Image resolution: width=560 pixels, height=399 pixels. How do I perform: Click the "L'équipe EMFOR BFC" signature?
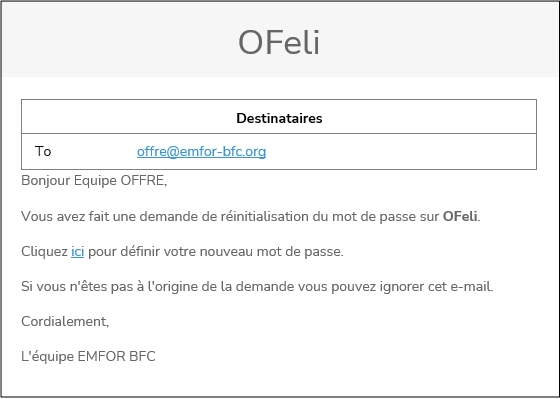point(88,356)
